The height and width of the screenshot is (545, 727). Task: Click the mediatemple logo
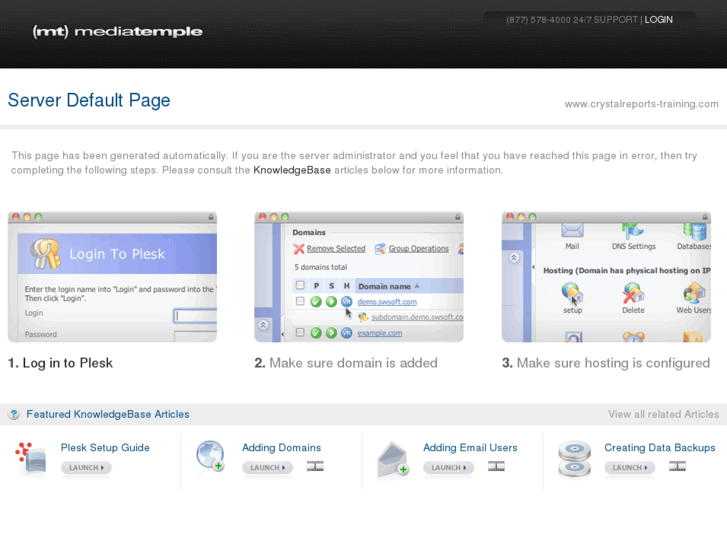click(117, 32)
